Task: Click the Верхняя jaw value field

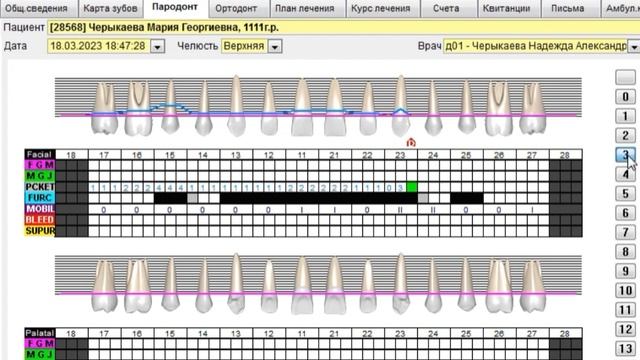Action: click(x=244, y=46)
